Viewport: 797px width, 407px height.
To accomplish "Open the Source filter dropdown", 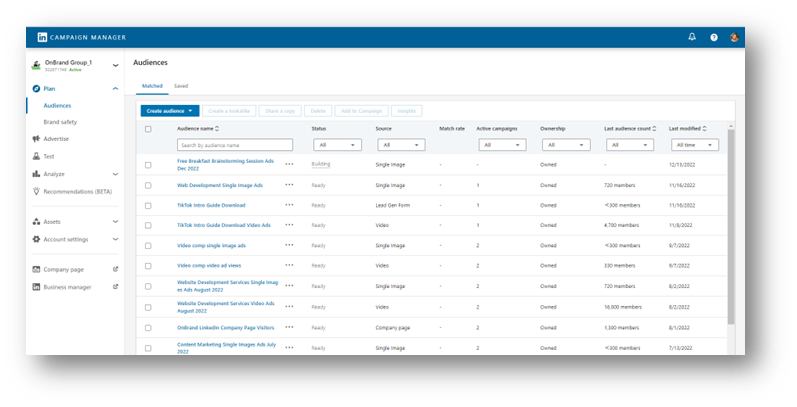I will tap(401, 145).
